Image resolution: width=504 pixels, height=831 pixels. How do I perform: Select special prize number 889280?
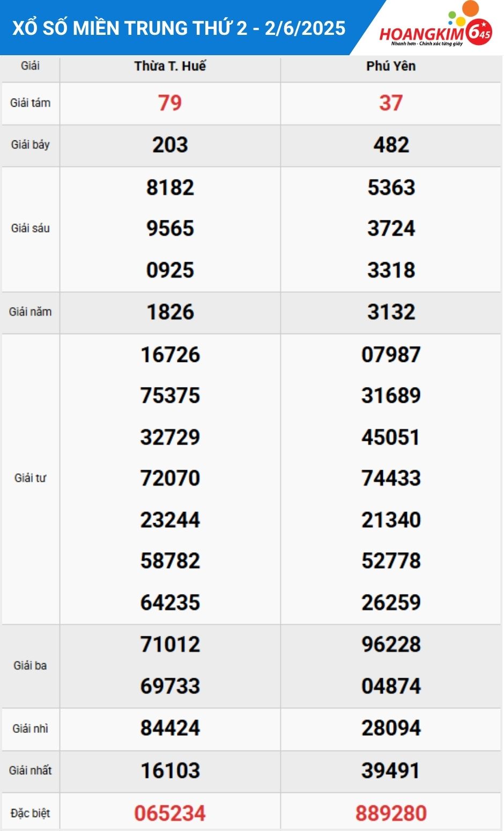(391, 813)
